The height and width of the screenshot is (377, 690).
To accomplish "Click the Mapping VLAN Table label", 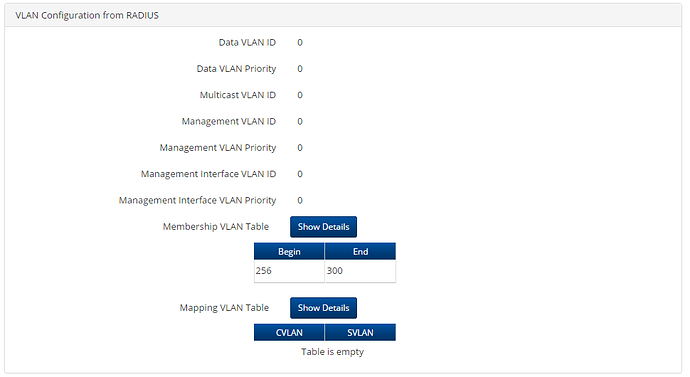I will click(224, 308).
